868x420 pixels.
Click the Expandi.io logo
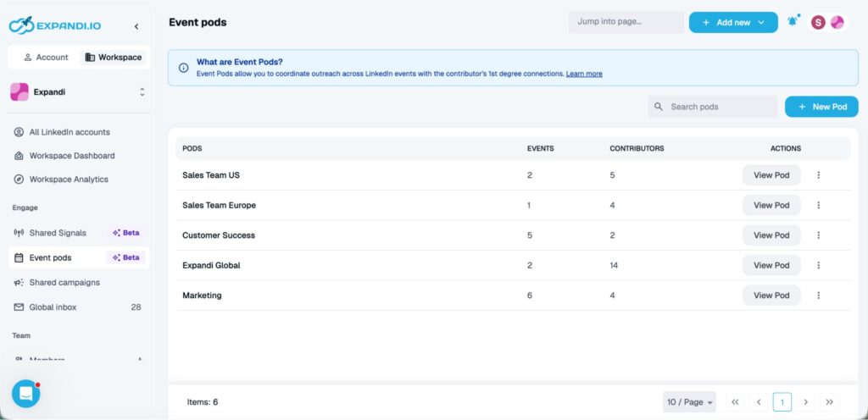pyautogui.click(x=55, y=25)
